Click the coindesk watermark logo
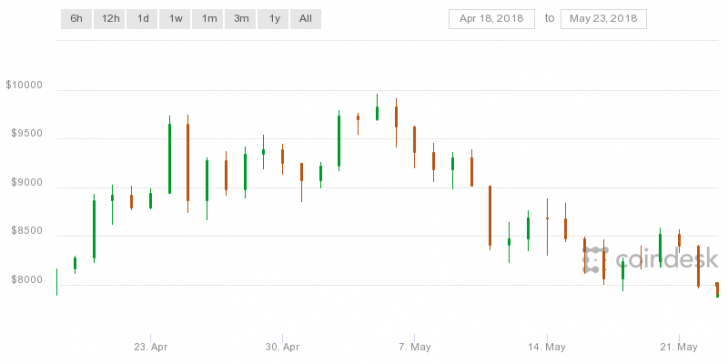Image resolution: width=728 pixels, height=364 pixels. (650, 260)
